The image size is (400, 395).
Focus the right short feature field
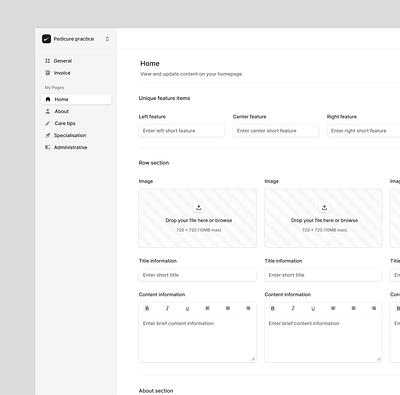click(x=363, y=131)
